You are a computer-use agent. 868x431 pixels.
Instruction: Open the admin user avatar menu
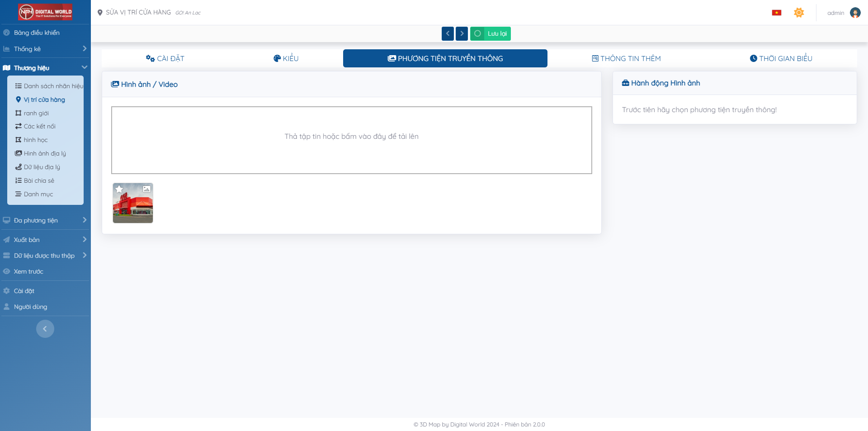pyautogui.click(x=855, y=13)
